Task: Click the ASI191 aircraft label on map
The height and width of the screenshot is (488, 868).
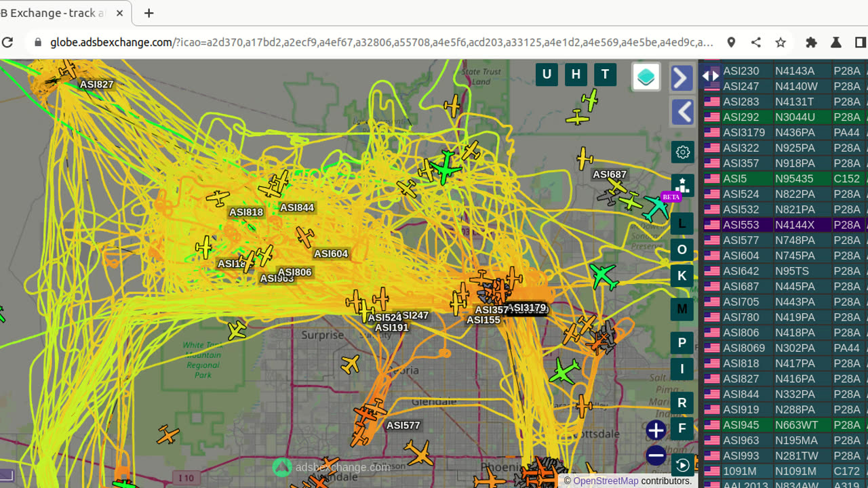Action: point(391,327)
